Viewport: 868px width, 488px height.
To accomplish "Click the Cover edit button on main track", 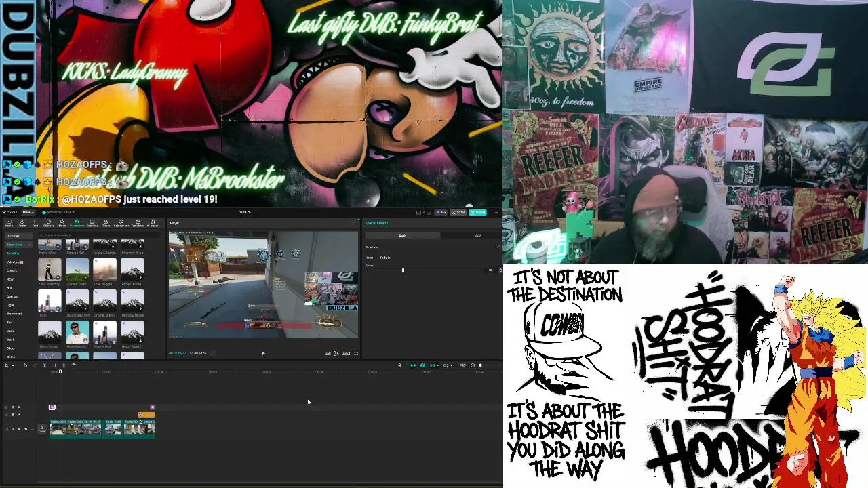I will (42, 429).
